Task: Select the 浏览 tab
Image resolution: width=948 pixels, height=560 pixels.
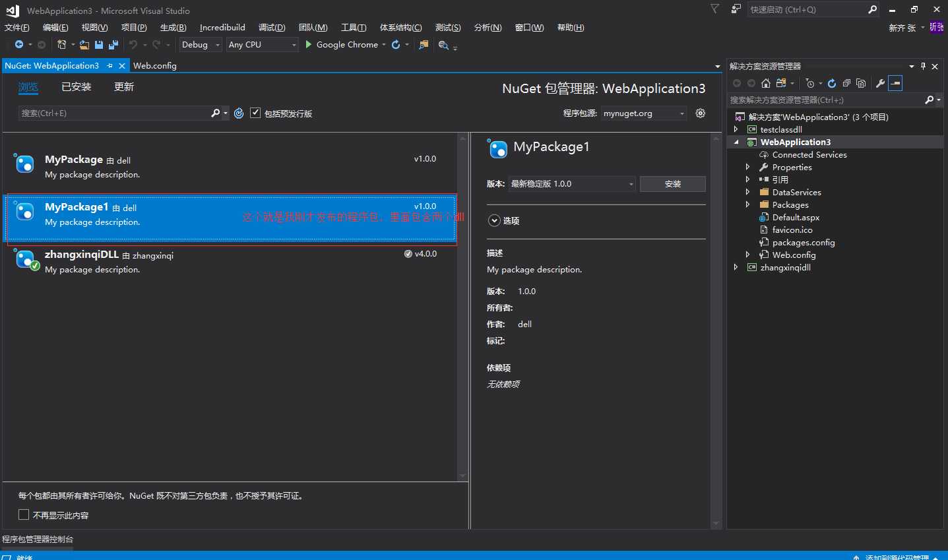Action: tap(28, 87)
